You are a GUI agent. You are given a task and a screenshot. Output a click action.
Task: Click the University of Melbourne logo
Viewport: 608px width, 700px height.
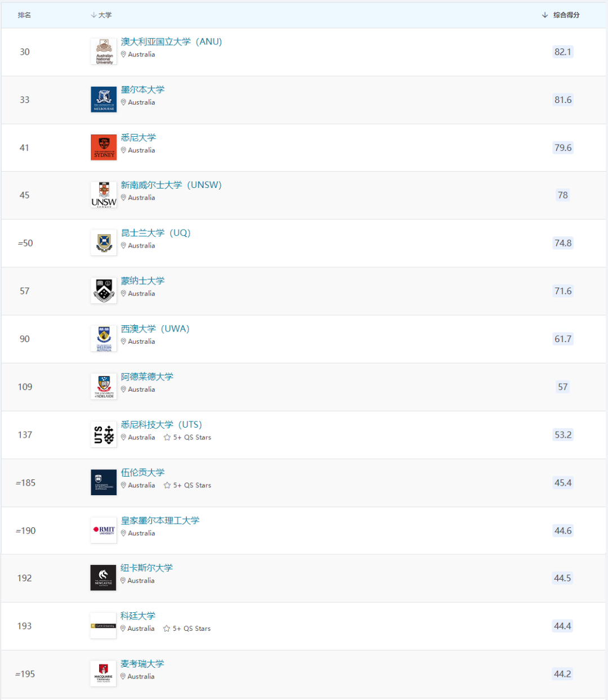[104, 100]
